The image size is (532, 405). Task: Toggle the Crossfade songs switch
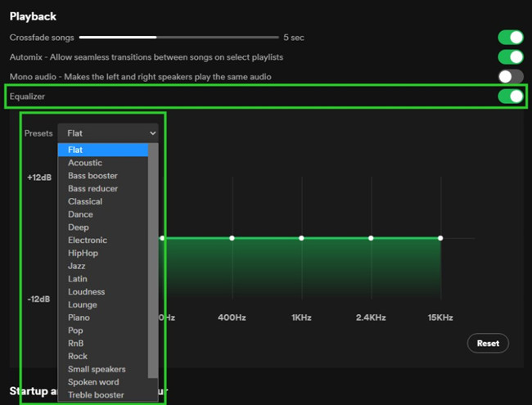pos(511,38)
